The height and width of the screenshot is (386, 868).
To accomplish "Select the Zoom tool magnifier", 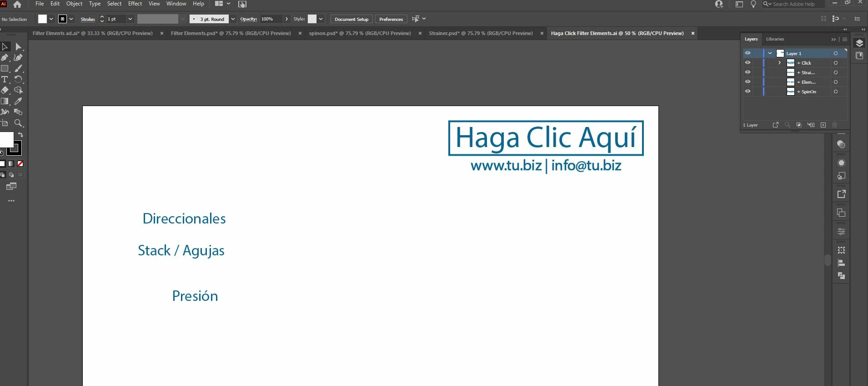I will (18, 123).
